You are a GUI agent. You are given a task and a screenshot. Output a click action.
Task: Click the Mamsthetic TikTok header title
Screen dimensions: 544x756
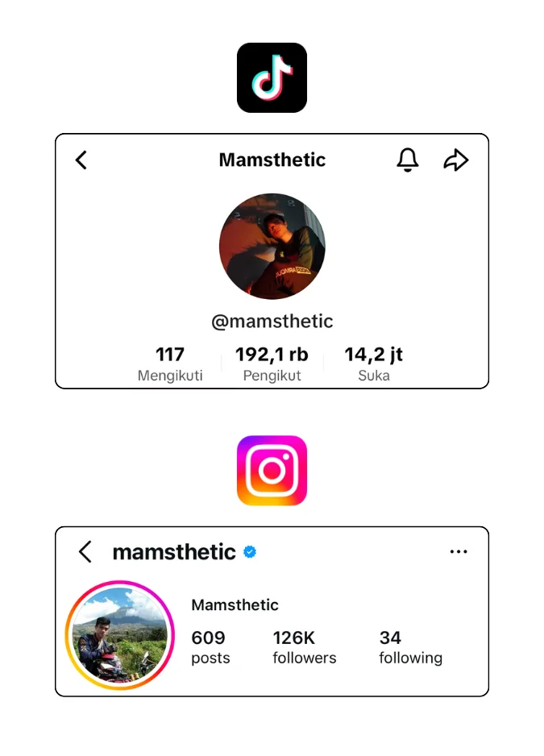[272, 160]
